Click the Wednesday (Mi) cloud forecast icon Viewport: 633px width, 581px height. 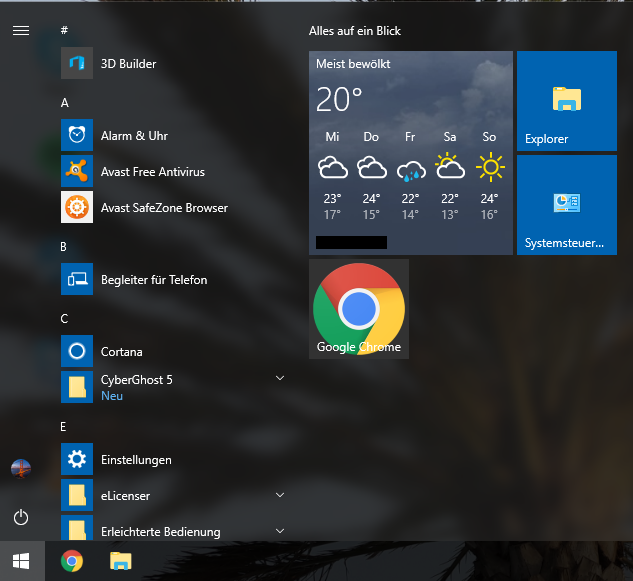pos(333,167)
